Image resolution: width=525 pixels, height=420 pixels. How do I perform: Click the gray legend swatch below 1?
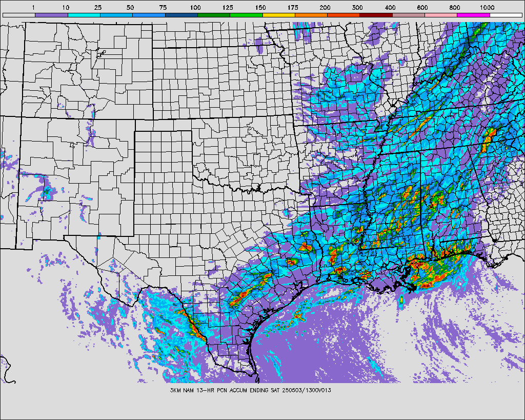[x=19, y=15]
